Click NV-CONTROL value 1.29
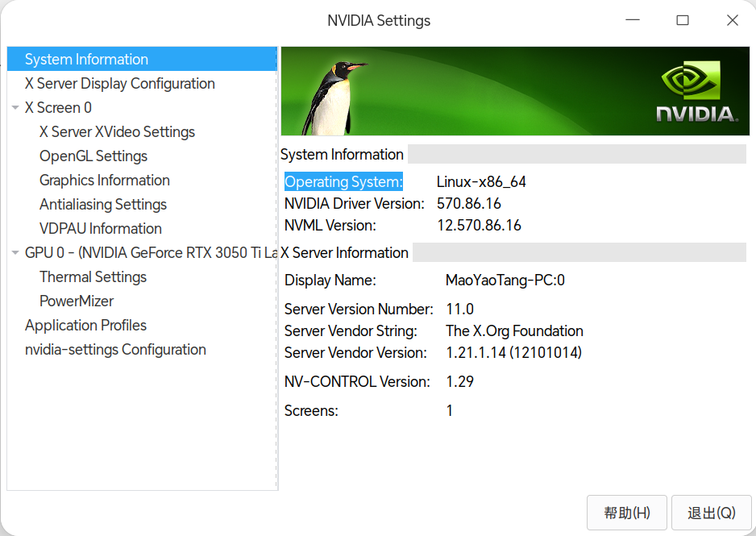 click(460, 381)
